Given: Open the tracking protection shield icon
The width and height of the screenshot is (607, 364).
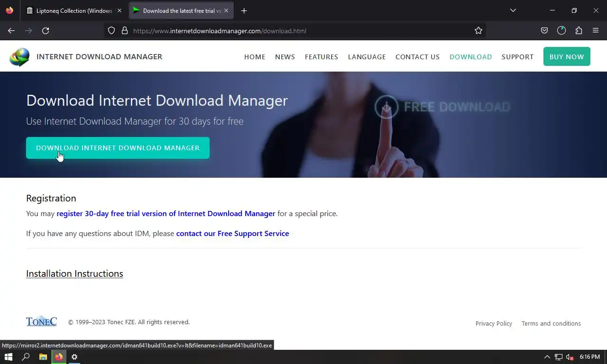Looking at the screenshot, I should pyautogui.click(x=111, y=31).
